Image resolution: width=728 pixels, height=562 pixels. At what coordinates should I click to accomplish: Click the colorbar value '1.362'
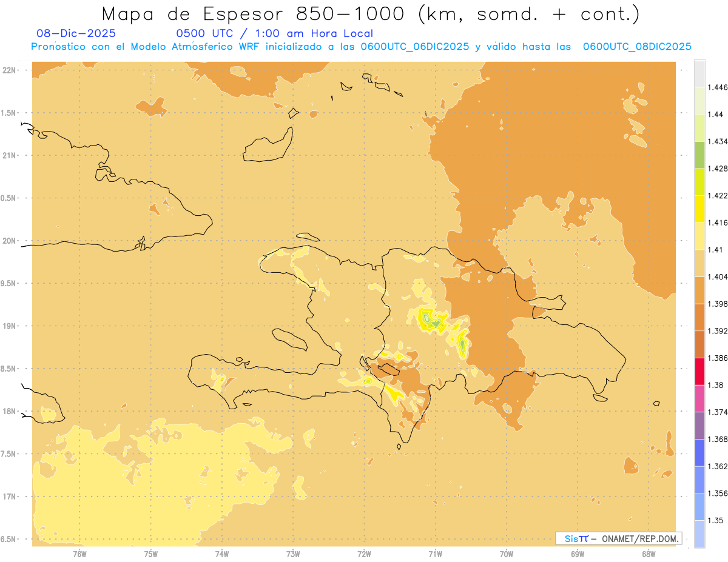tap(718, 466)
